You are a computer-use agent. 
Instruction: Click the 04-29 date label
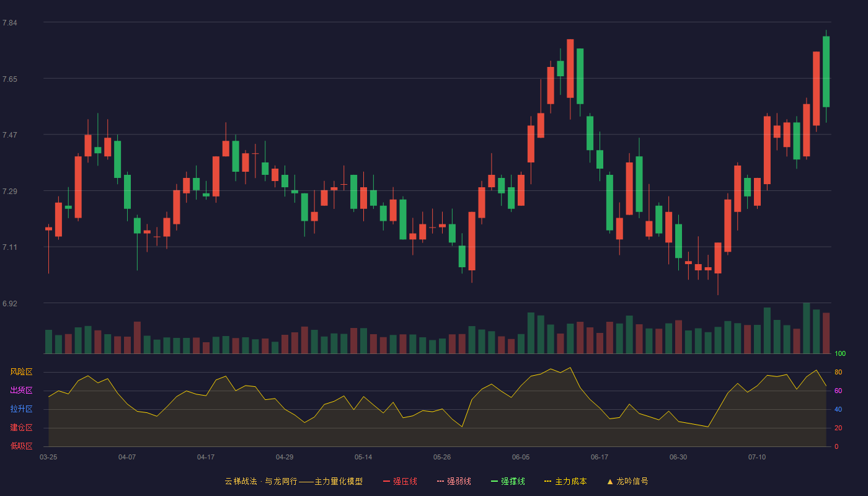pyautogui.click(x=285, y=457)
